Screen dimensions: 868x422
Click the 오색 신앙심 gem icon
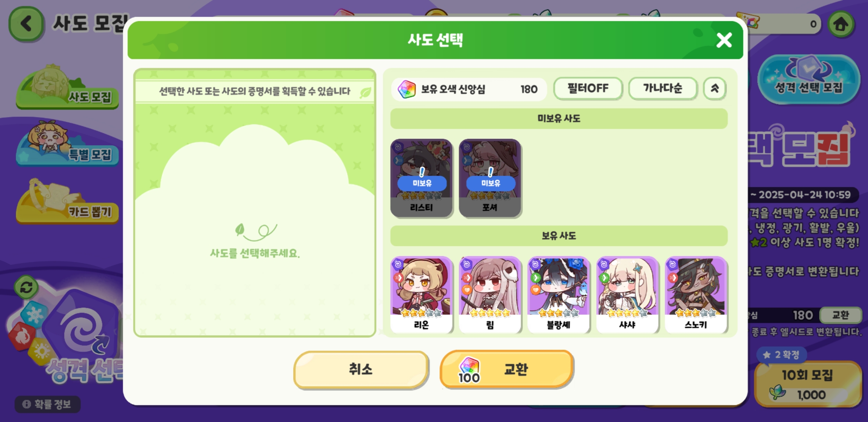pos(407,89)
